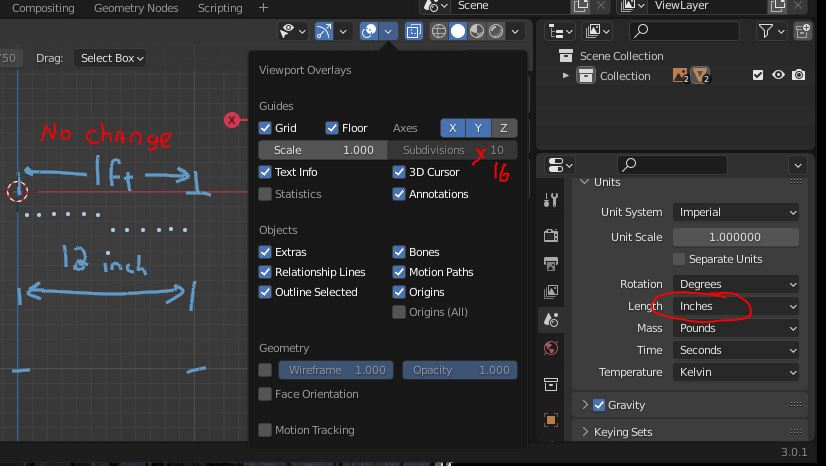826x466 pixels.
Task: Open the World properties tab icon
Action: [x=551, y=348]
